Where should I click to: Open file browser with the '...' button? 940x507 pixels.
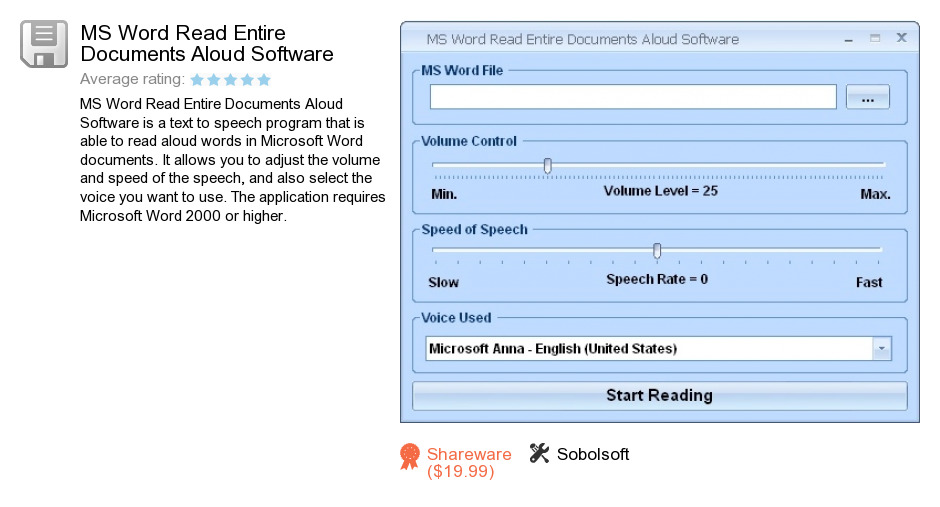coord(867,97)
